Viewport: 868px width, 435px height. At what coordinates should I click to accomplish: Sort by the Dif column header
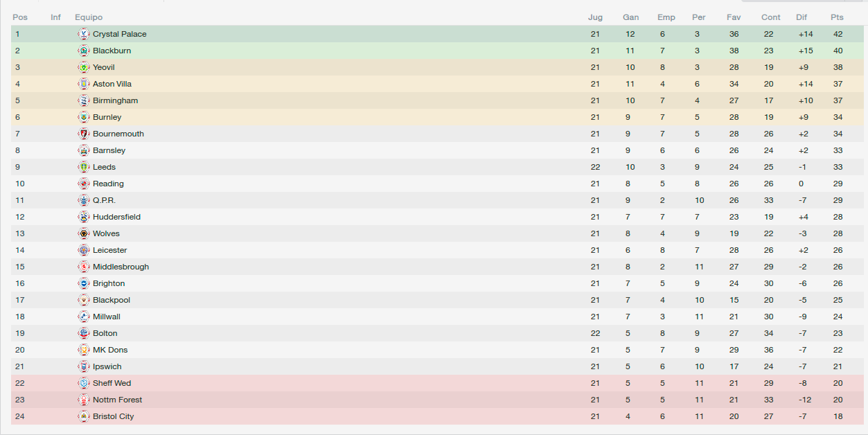(802, 17)
